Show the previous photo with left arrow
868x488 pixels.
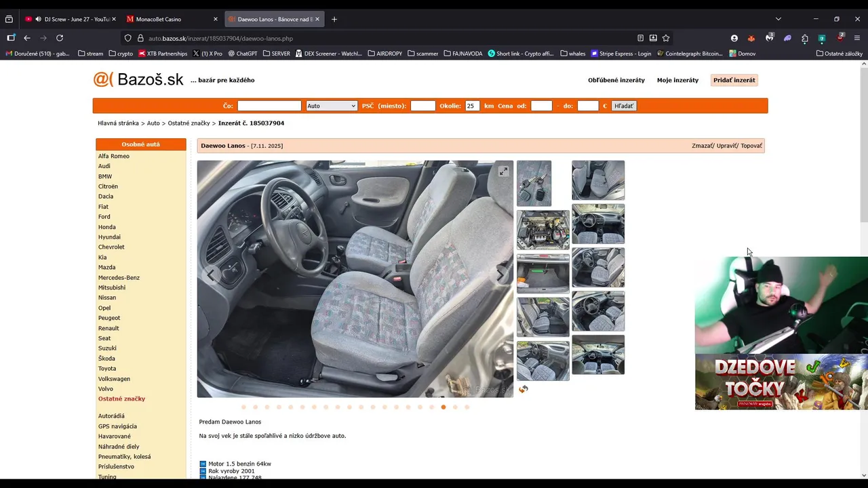pyautogui.click(x=211, y=274)
